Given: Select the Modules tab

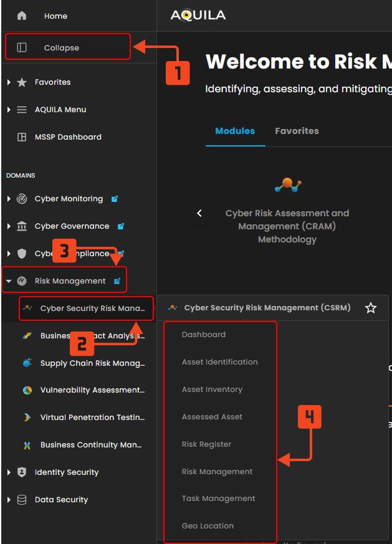Looking at the screenshot, I should pyautogui.click(x=235, y=131).
